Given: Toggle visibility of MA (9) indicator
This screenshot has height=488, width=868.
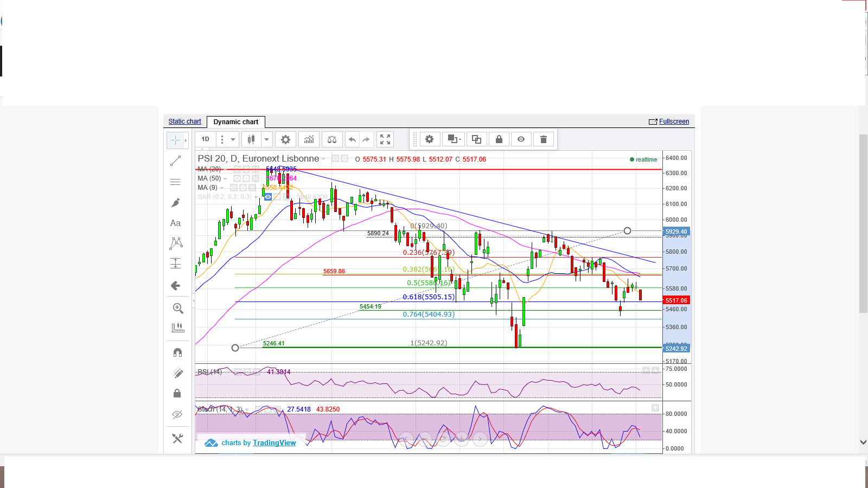Looking at the screenshot, I should (x=234, y=188).
